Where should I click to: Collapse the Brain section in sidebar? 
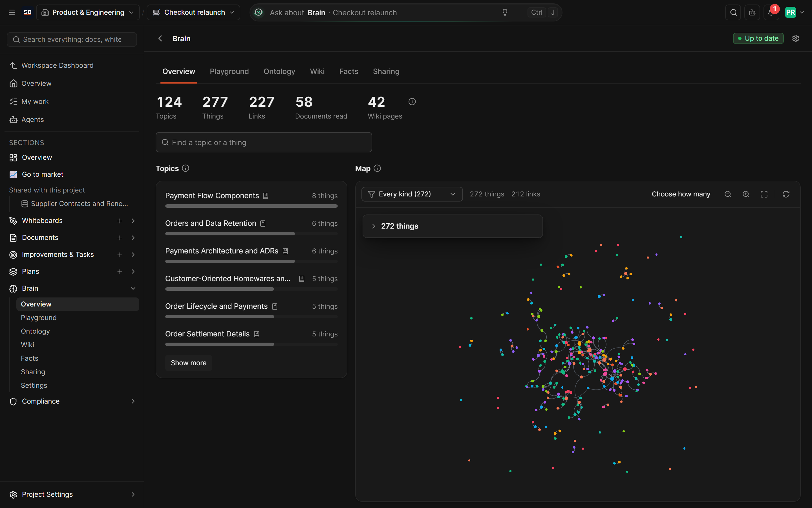click(x=133, y=288)
